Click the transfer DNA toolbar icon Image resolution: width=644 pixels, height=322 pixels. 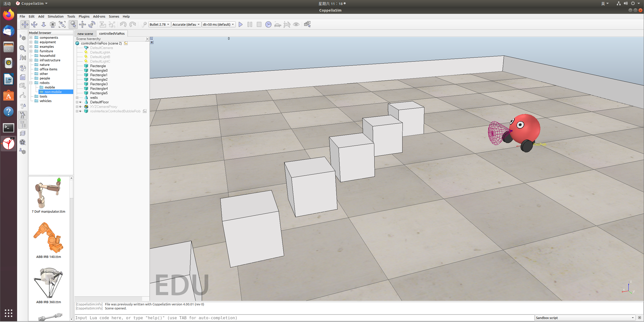tap(112, 24)
